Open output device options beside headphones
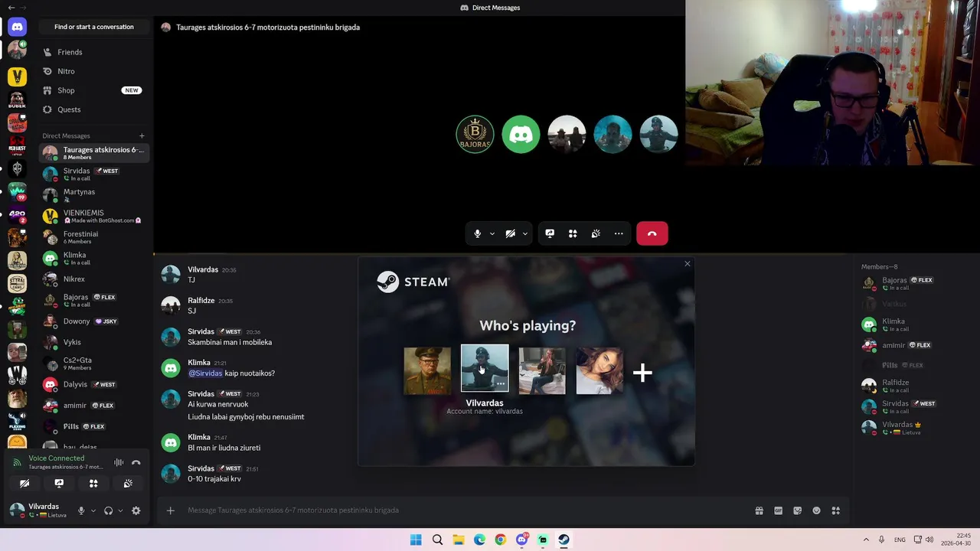The width and height of the screenshot is (980, 551). pos(120,510)
